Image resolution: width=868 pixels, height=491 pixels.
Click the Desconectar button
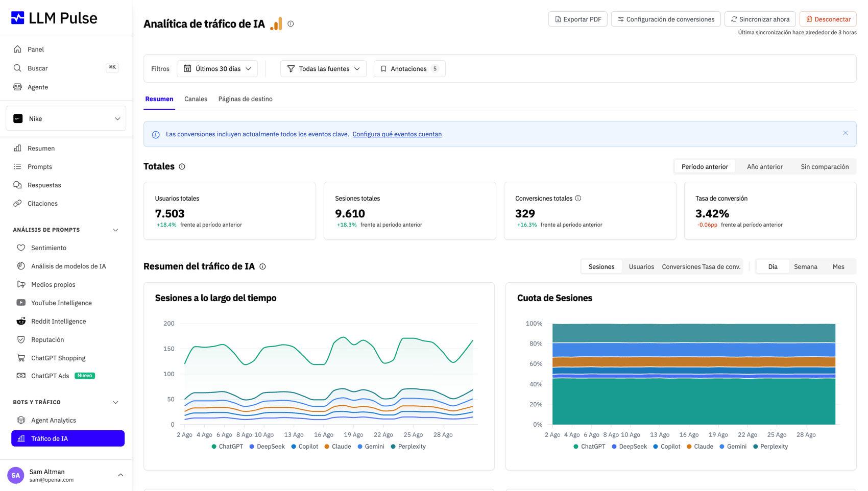828,19
